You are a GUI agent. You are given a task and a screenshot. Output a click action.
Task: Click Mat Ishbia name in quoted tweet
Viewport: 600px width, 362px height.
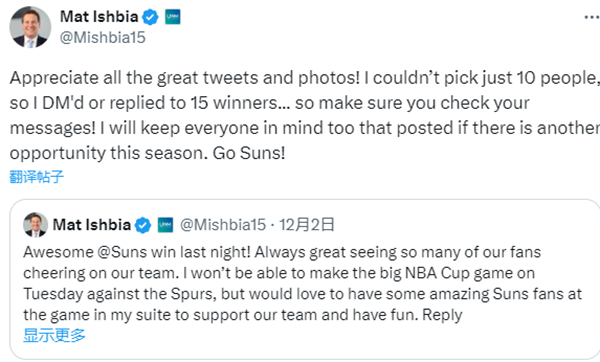[92, 225]
